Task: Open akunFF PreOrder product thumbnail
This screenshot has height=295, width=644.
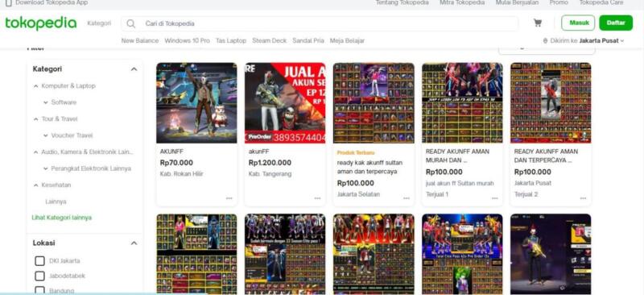Action: point(285,103)
